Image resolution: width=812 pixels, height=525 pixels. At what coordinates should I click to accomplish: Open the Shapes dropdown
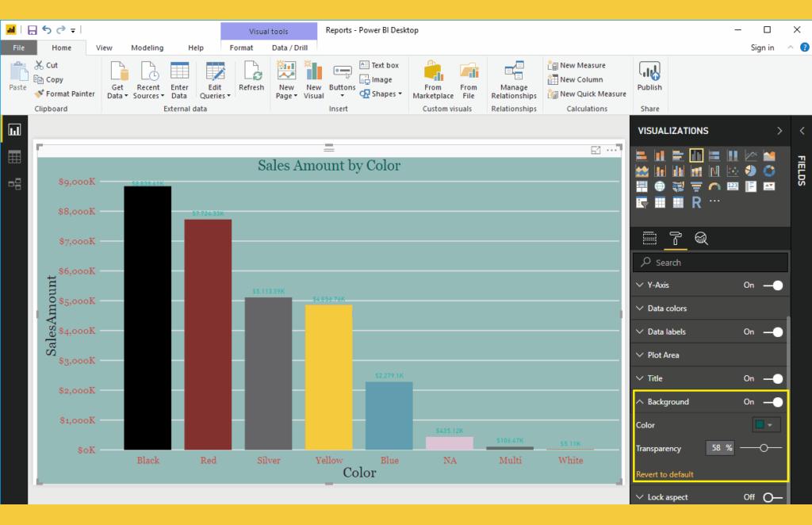pyautogui.click(x=381, y=94)
